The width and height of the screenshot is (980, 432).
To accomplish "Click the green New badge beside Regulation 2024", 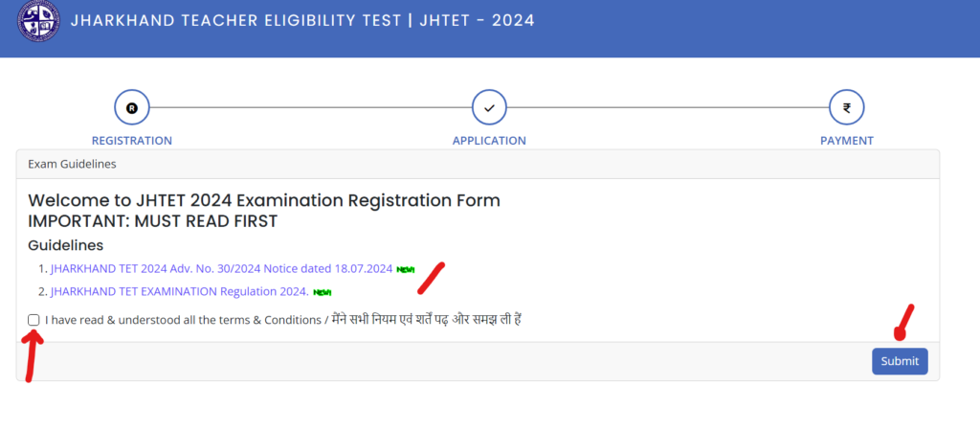I will 322,292.
